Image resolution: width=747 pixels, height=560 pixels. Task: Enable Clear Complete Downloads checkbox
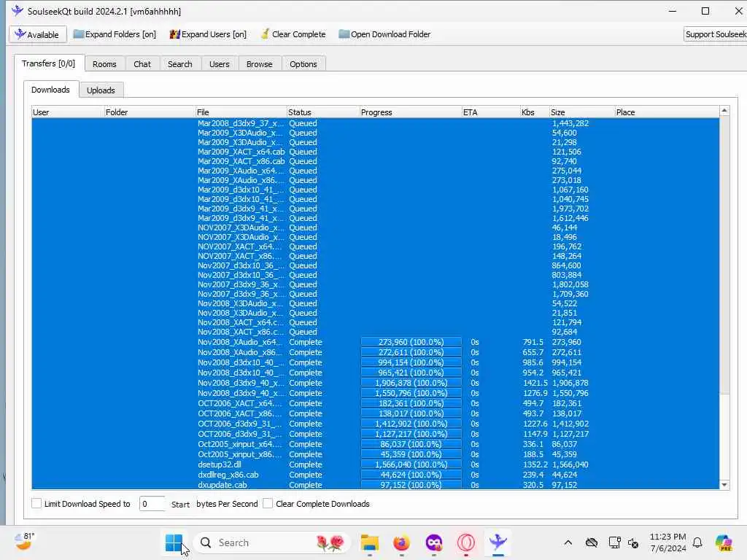(268, 503)
